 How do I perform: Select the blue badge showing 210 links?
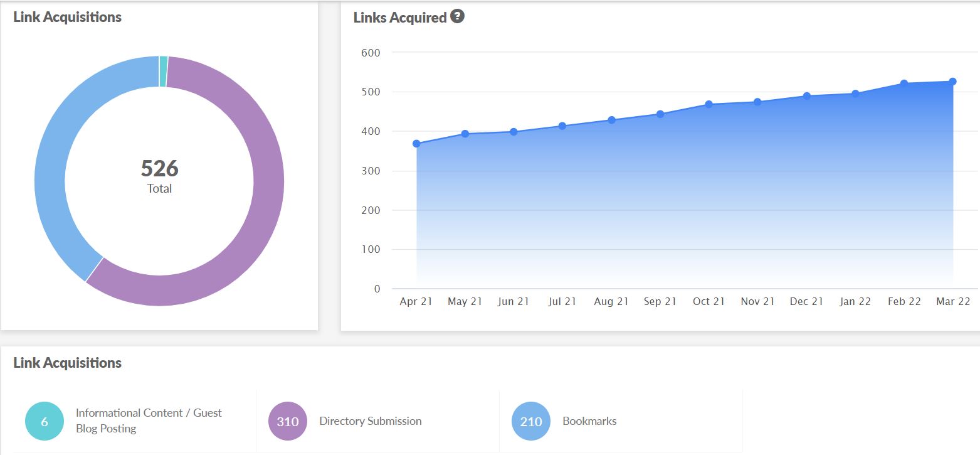(x=531, y=421)
